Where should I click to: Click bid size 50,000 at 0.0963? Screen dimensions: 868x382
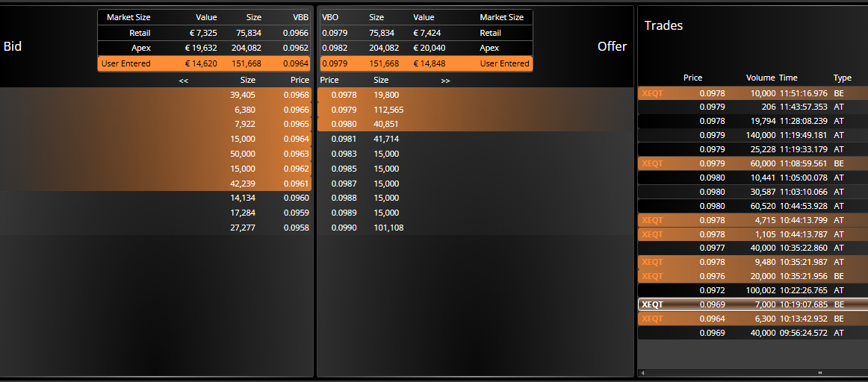(x=243, y=154)
